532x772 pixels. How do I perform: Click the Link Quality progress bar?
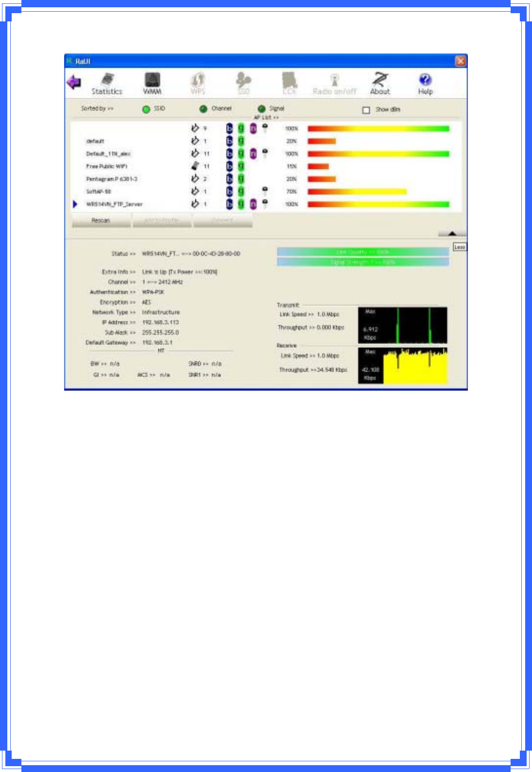(363, 252)
